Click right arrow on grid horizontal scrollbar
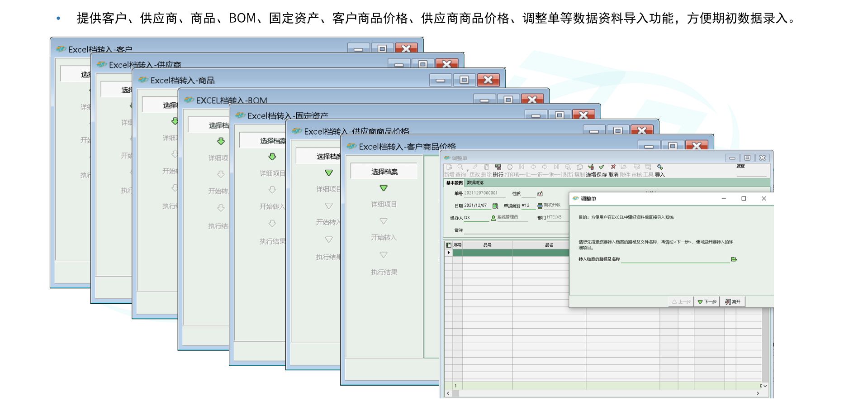This screenshot has height=402, width=868. pyautogui.click(x=758, y=394)
